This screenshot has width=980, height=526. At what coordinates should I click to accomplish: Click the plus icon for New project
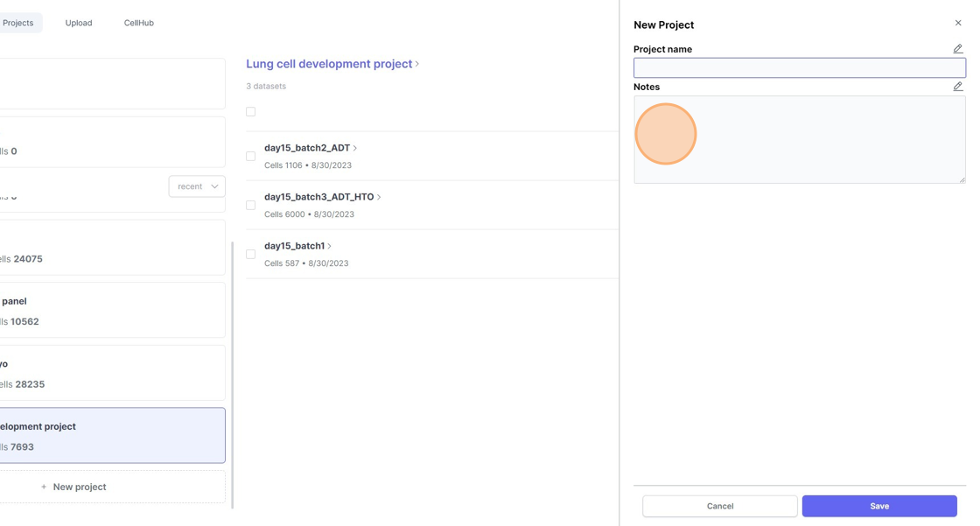(44, 487)
